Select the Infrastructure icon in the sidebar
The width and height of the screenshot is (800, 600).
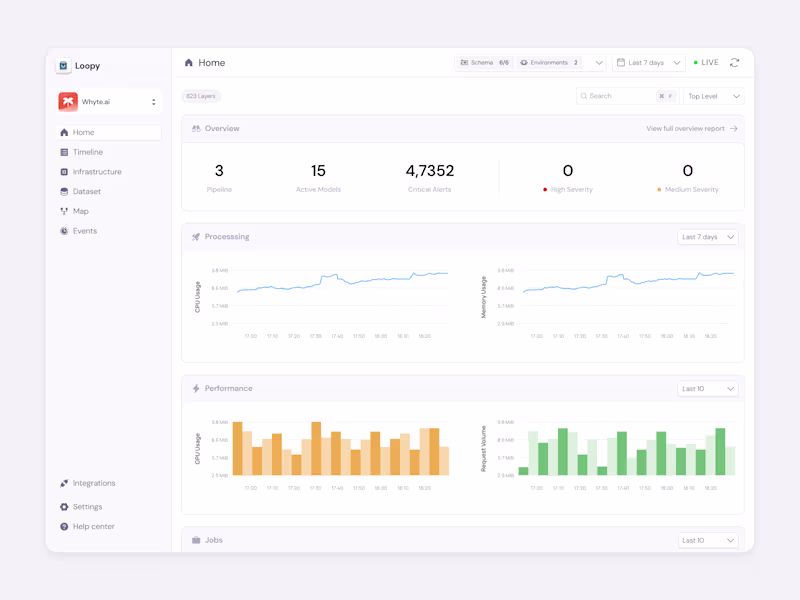click(65, 171)
